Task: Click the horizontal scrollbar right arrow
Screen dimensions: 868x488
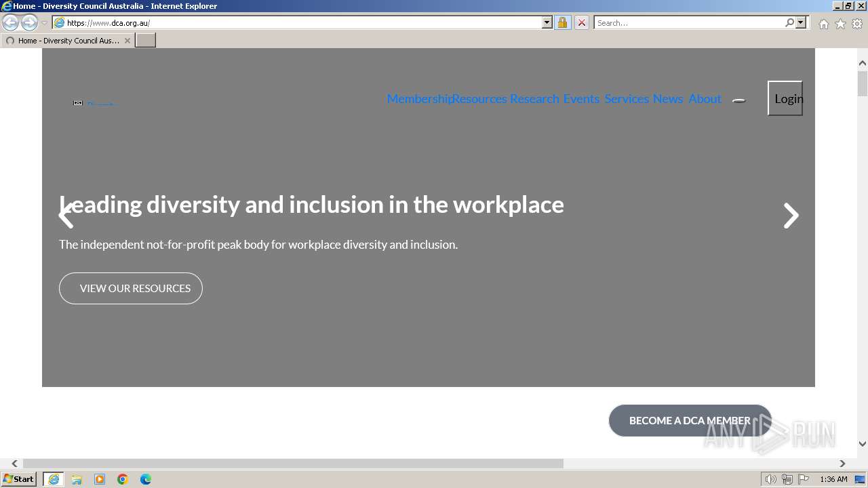Action: click(x=842, y=464)
